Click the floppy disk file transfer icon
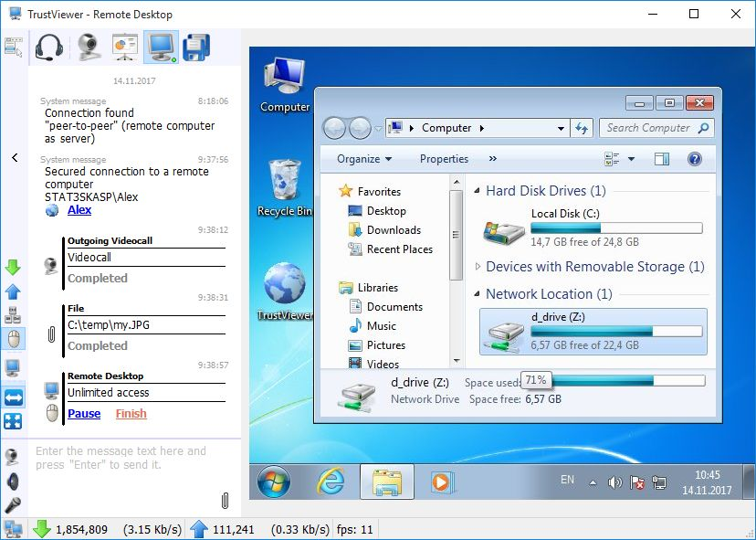 coord(196,47)
